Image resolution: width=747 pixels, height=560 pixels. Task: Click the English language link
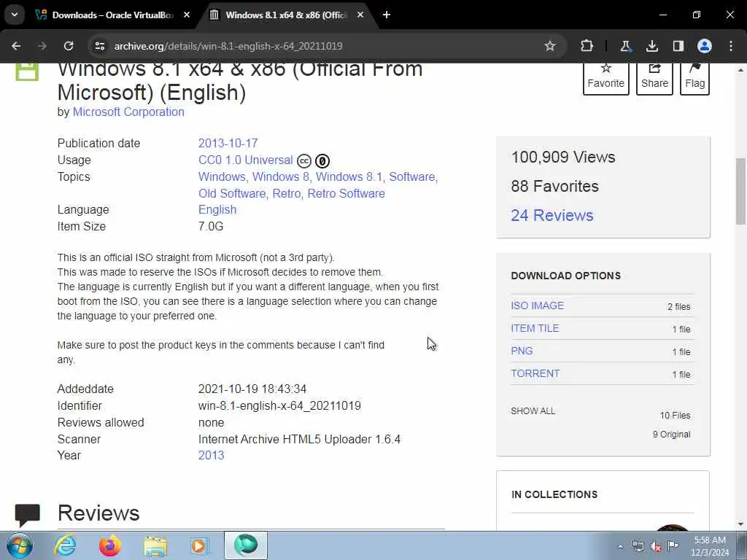coord(217,209)
